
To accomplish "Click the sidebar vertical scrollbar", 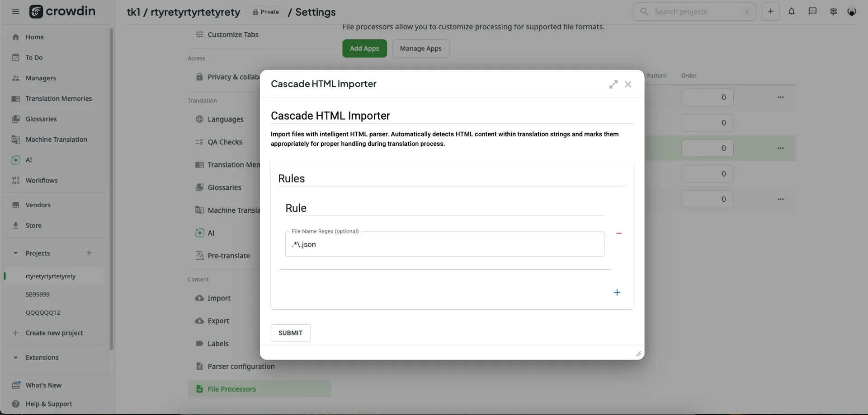I will coord(111,189).
